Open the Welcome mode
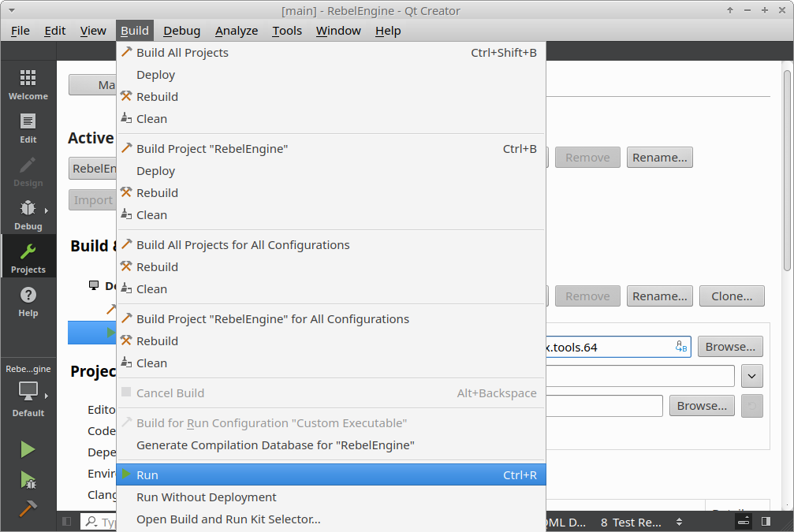The height and width of the screenshot is (532, 794). pos(28,84)
